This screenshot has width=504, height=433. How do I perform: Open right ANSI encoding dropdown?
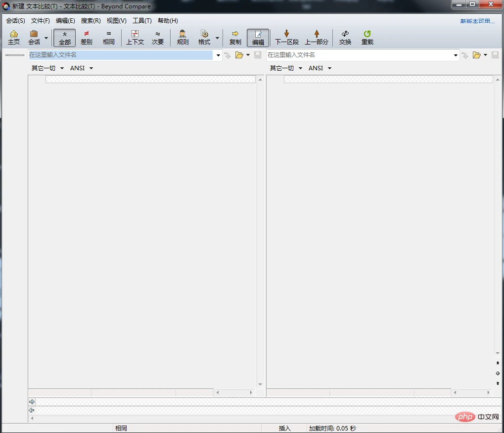[320, 68]
